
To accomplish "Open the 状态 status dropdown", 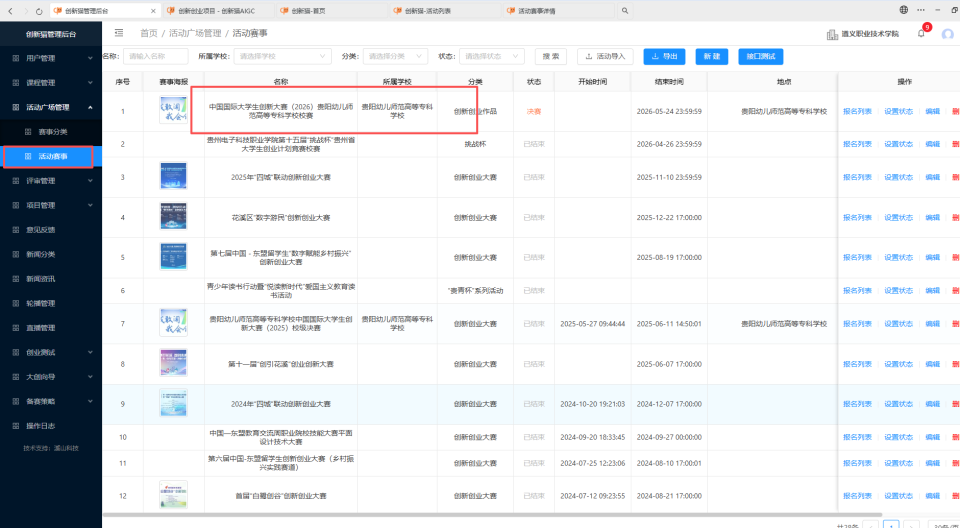I will tap(492, 56).
